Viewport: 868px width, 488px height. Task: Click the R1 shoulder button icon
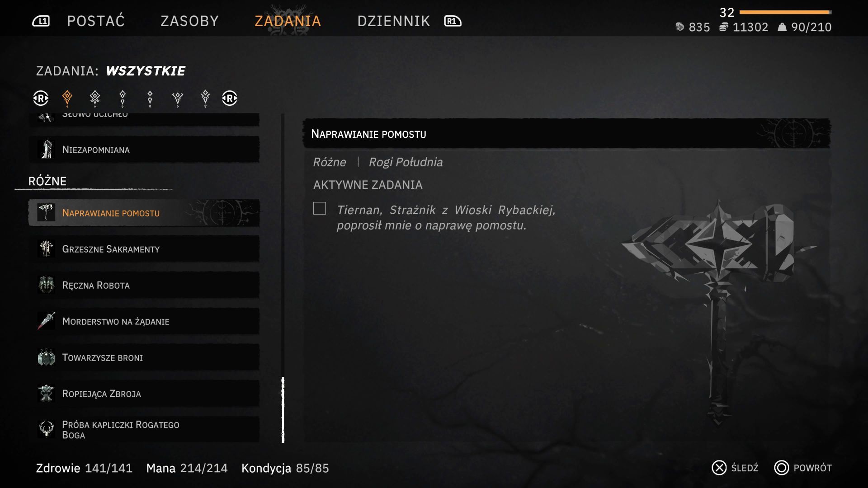pyautogui.click(x=453, y=21)
